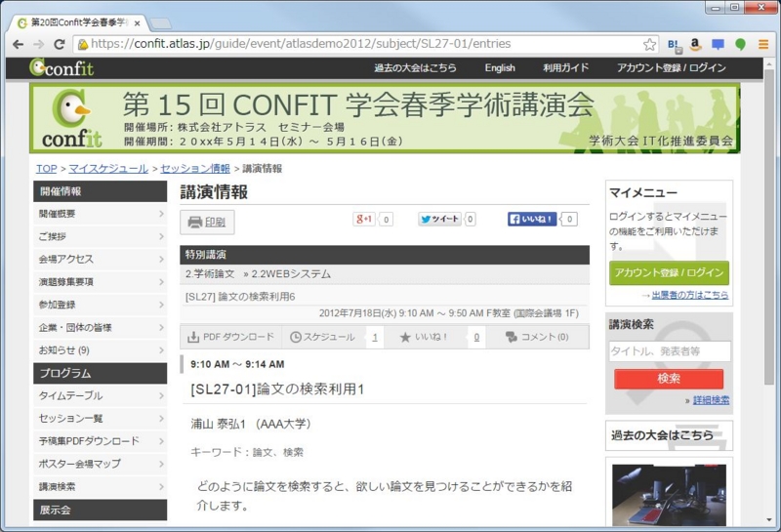
Task: Open ポスター会場マップ sidebar item
Action: pos(101,464)
